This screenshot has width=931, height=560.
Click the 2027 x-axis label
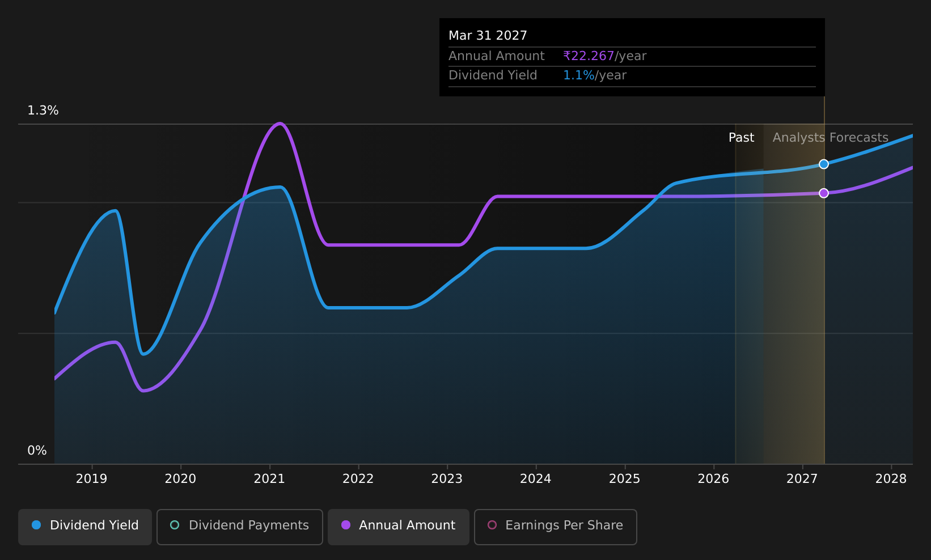(x=802, y=479)
